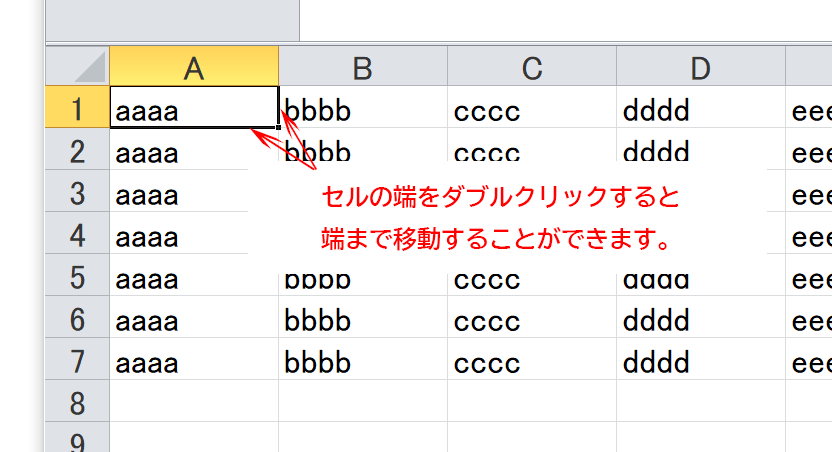This screenshot has height=452, width=832.
Task: Select entire row 7 via header
Action: coord(77,362)
